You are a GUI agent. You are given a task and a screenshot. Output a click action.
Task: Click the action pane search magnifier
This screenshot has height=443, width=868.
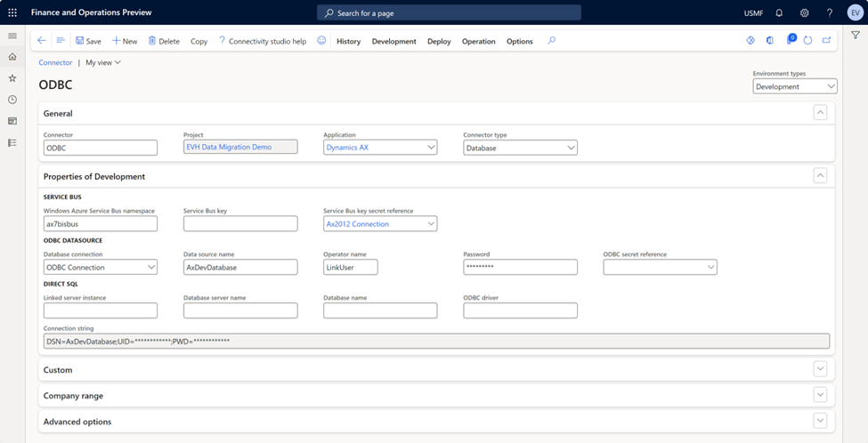(551, 41)
